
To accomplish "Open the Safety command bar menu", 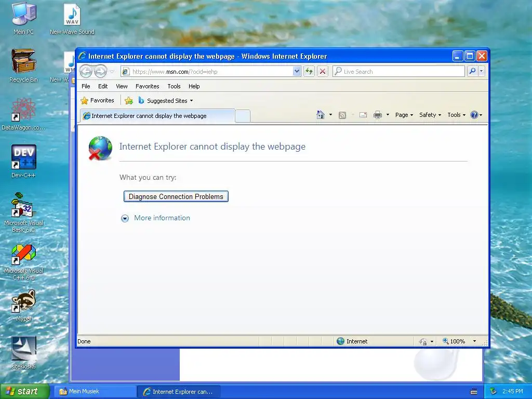I will (430, 115).
